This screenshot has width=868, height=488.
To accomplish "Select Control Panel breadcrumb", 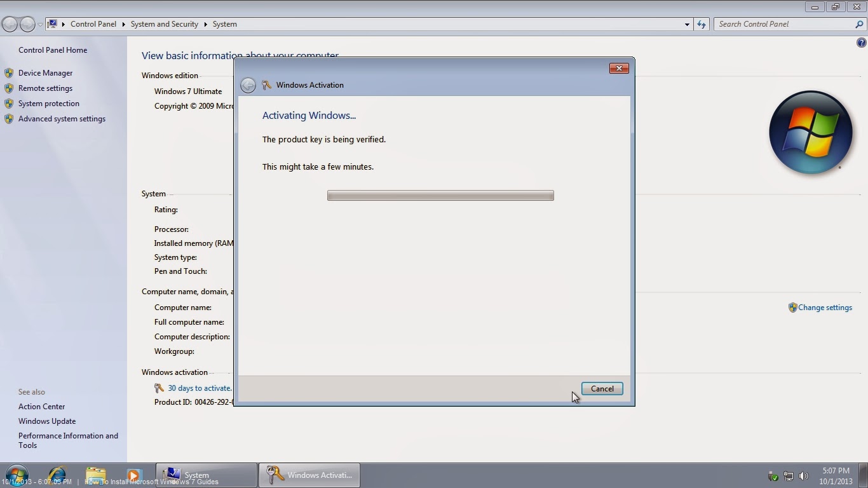I will pos(93,24).
